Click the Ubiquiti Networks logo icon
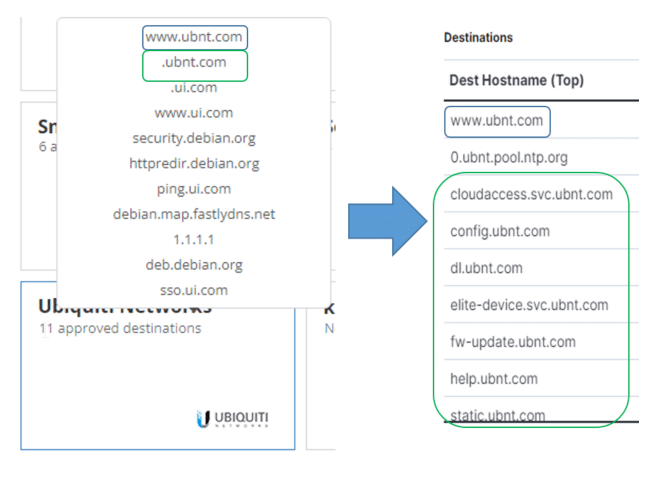The image size is (663, 478). pos(232,419)
